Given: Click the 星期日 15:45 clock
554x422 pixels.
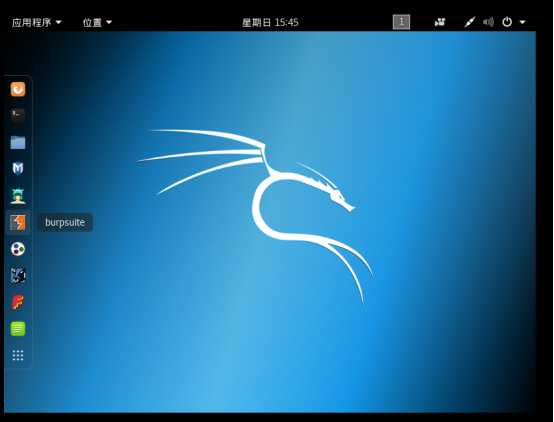Looking at the screenshot, I should 270,22.
